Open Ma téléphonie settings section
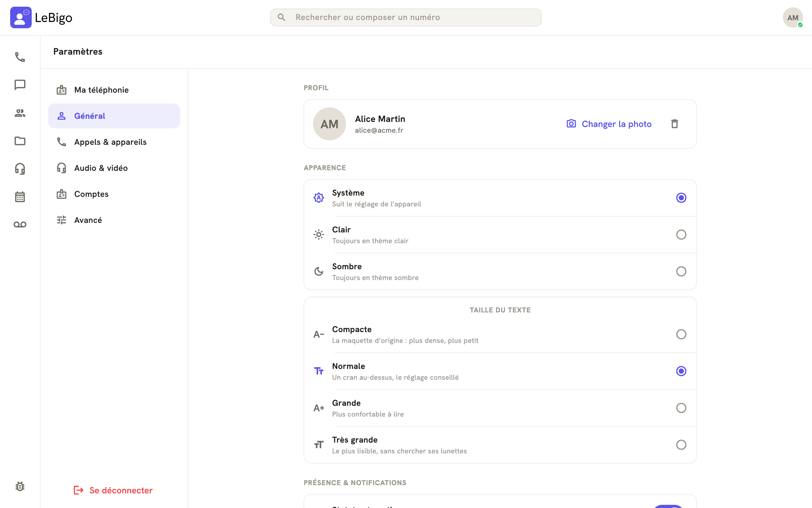This screenshot has width=812, height=508. point(114,90)
